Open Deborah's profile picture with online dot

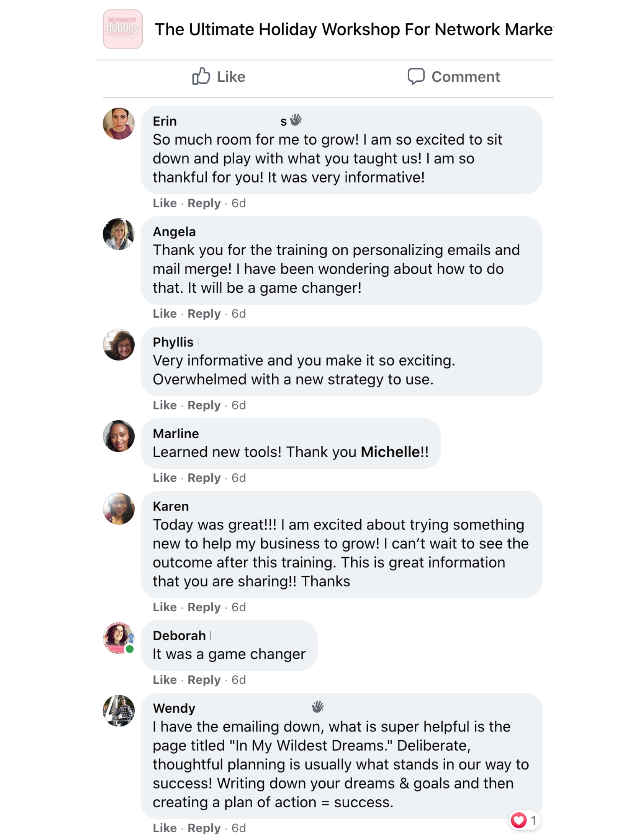119,638
